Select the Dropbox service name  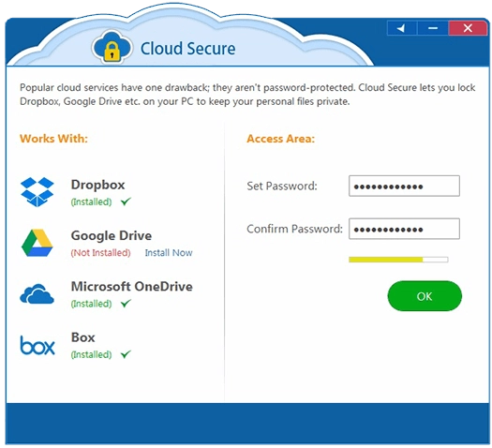97,185
